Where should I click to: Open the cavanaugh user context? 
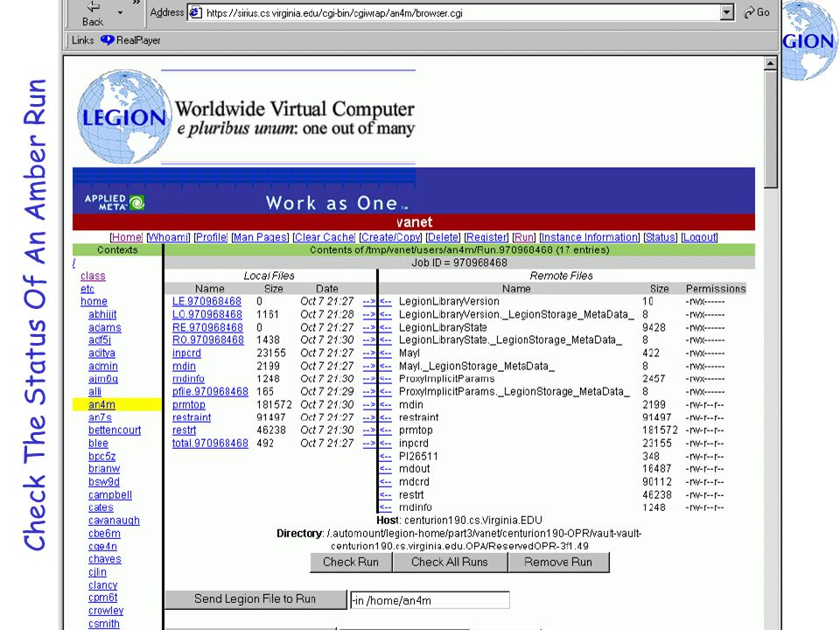point(114,521)
